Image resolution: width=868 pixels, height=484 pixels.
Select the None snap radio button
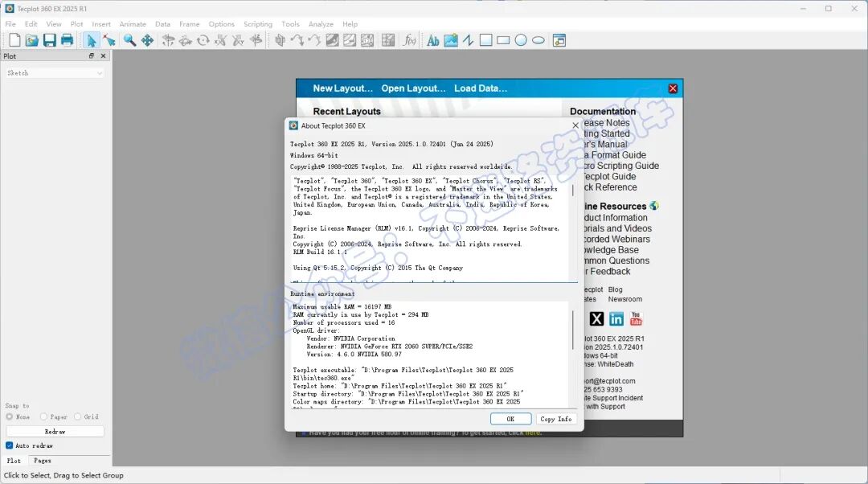click(10, 416)
